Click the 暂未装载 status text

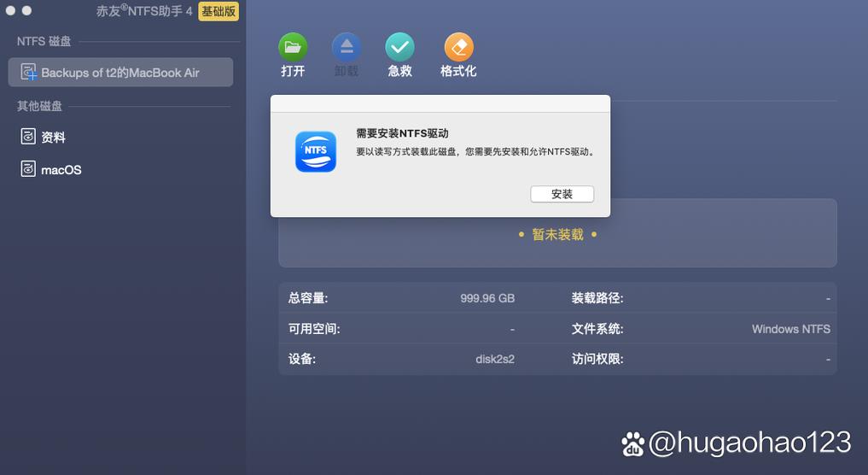coord(557,234)
